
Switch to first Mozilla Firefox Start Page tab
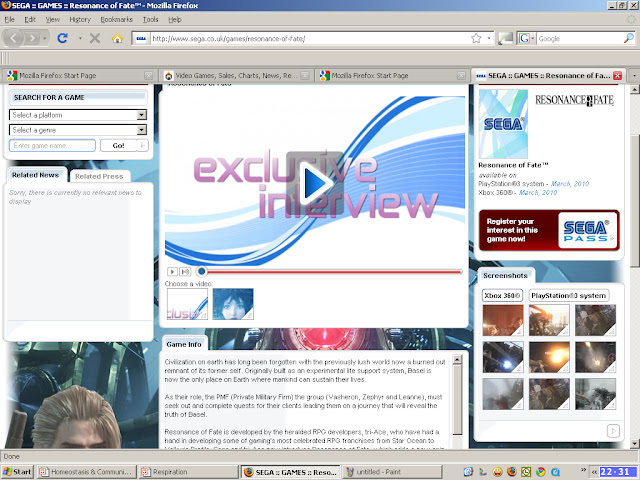(x=80, y=76)
